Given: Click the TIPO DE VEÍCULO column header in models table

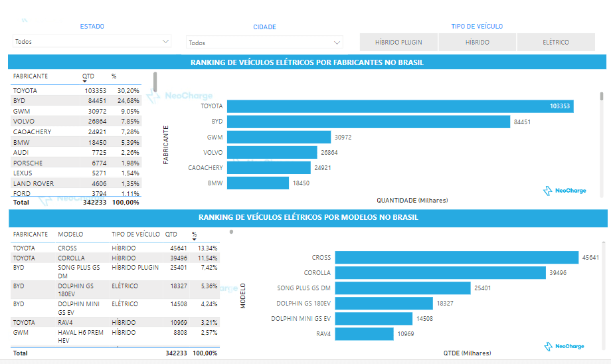Looking at the screenshot, I should 135,234.
